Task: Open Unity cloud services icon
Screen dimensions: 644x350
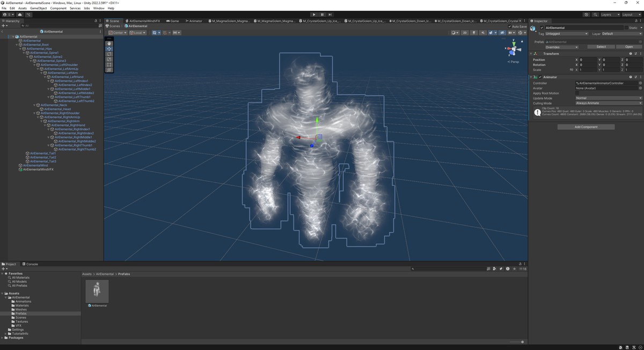Action: pos(20,14)
